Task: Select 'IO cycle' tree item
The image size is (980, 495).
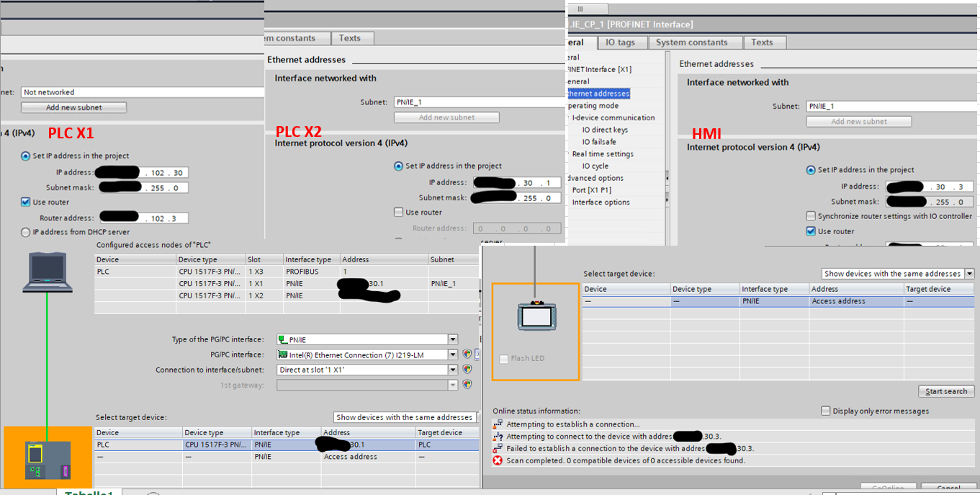Action: (x=595, y=166)
